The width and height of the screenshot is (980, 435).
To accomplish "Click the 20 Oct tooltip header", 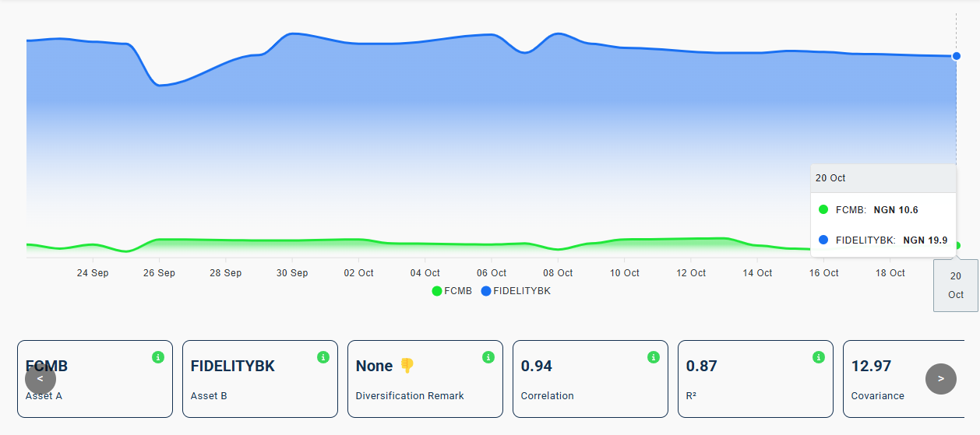I will (x=883, y=178).
